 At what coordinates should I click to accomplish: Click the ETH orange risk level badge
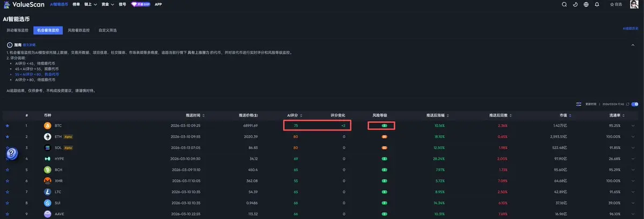pos(385,137)
